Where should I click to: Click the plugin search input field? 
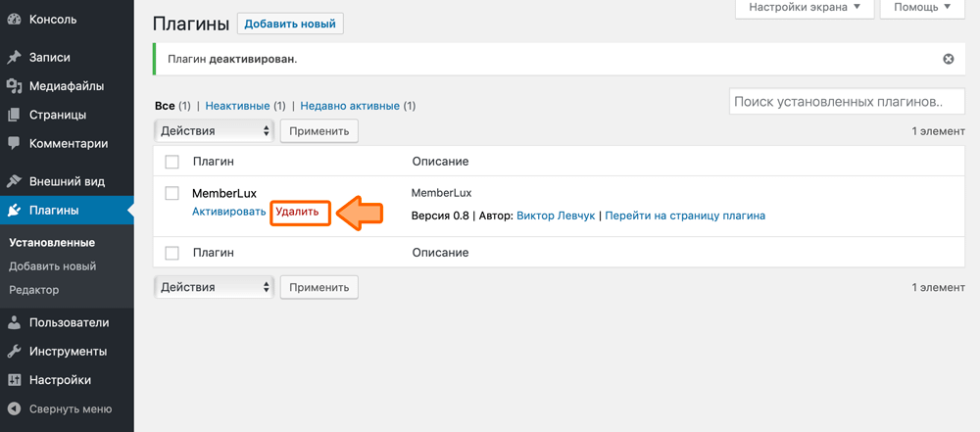coord(840,102)
